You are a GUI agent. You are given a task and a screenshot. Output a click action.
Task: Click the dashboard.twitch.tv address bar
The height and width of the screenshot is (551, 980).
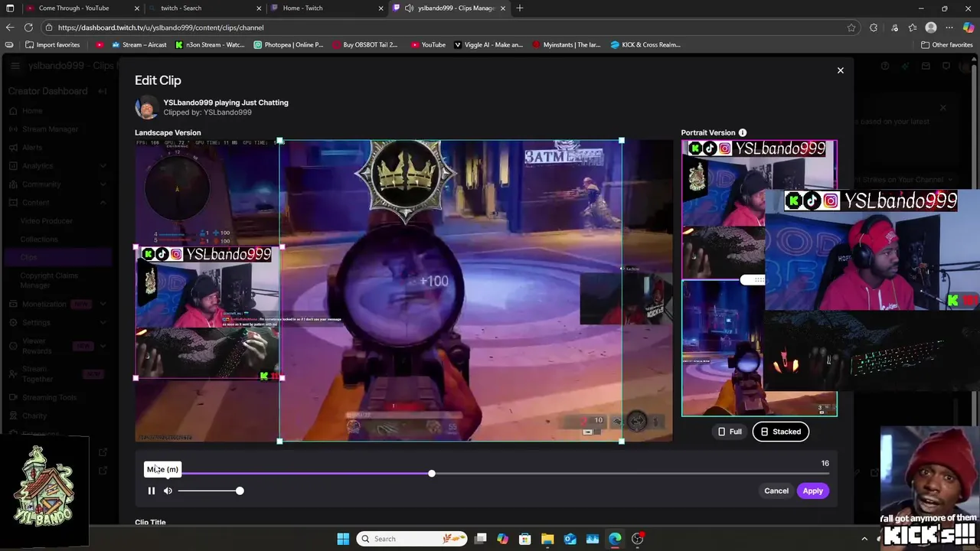point(444,28)
